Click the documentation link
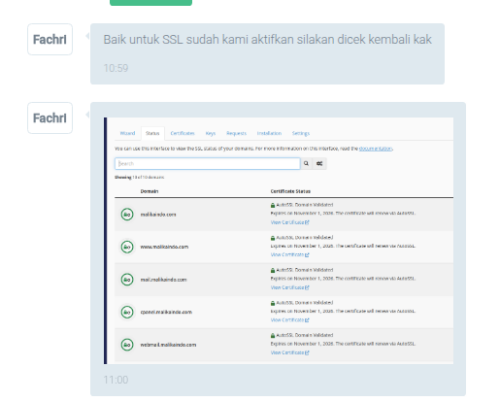 [376, 149]
